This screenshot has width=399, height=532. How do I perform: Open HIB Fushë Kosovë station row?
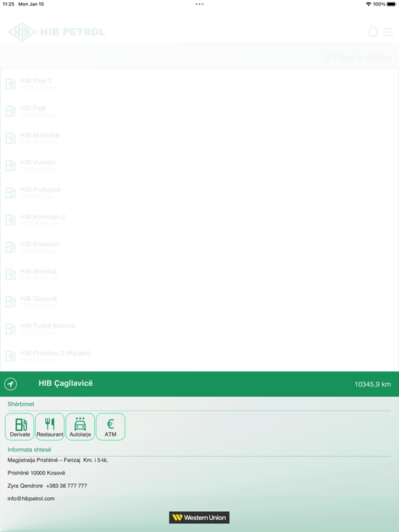point(199,329)
